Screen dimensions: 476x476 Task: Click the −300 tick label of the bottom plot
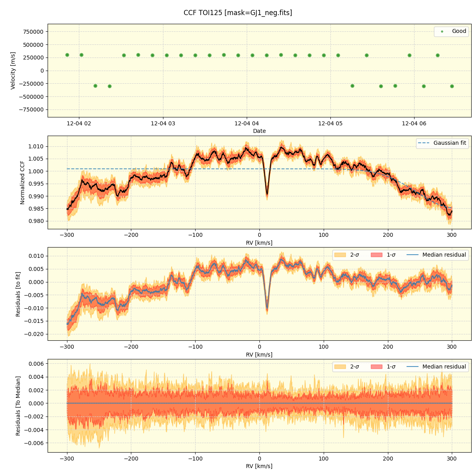[x=67, y=459]
